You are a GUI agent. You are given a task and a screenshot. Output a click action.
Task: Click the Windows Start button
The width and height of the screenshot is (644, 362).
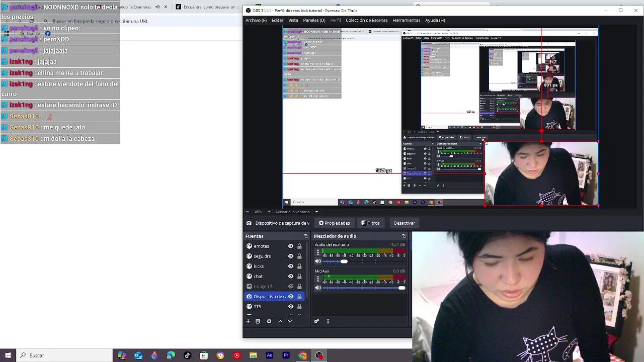click(x=8, y=355)
